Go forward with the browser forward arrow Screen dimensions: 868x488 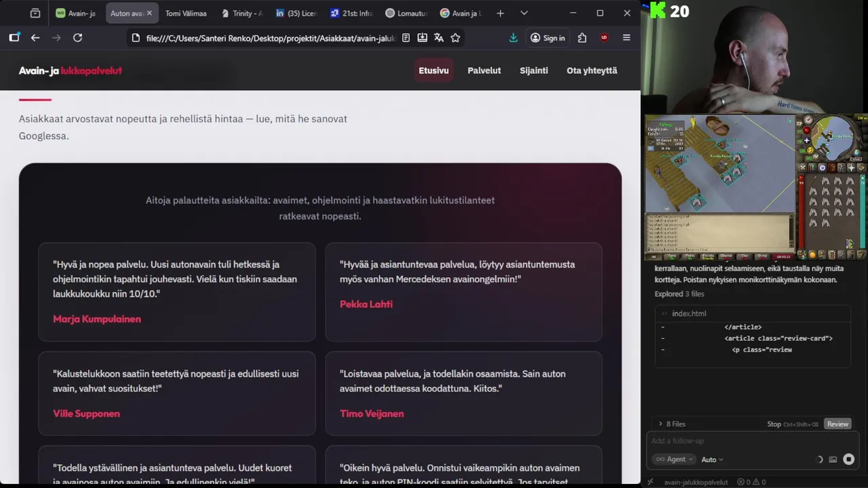pyautogui.click(x=56, y=38)
